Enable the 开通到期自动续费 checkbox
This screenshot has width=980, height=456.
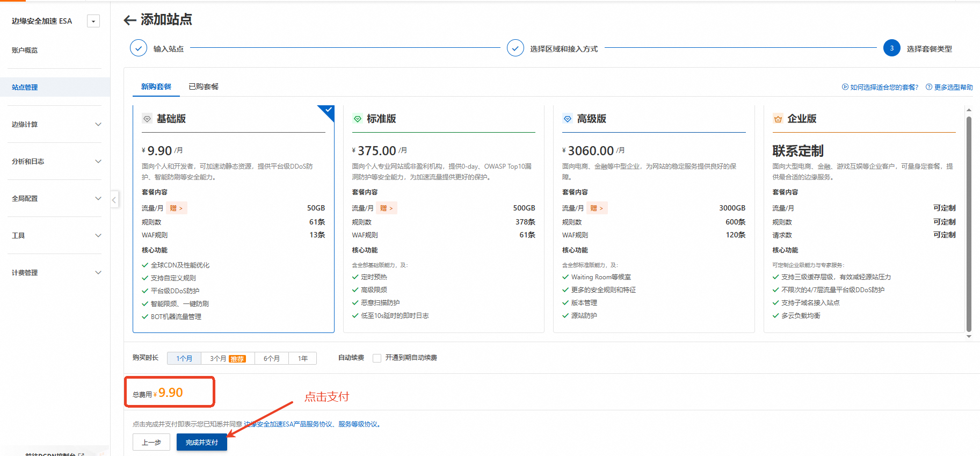377,358
